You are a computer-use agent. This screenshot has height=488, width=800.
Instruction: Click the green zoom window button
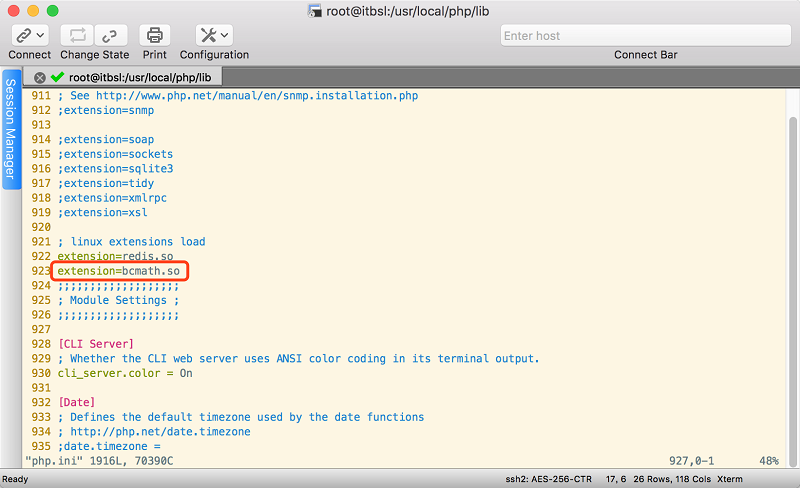tap(53, 11)
